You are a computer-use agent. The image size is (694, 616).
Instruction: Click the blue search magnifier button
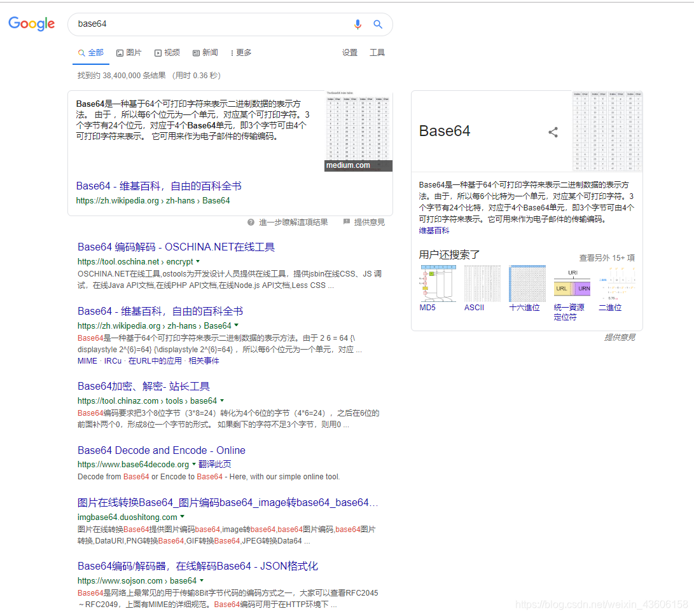tap(378, 24)
